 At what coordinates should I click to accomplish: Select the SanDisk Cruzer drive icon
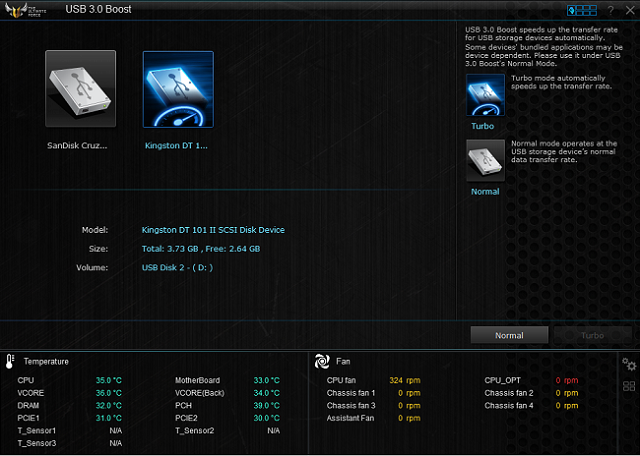[80, 89]
